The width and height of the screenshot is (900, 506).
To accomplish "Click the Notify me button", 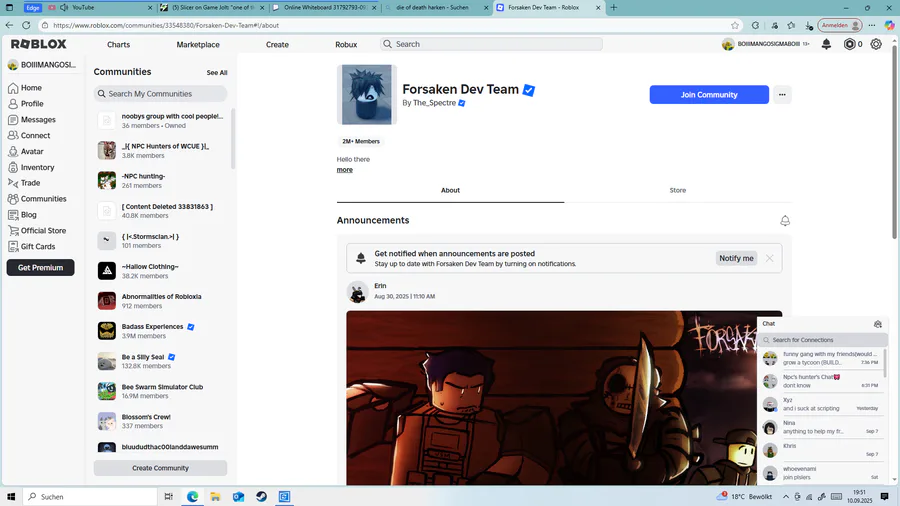I will [736, 258].
